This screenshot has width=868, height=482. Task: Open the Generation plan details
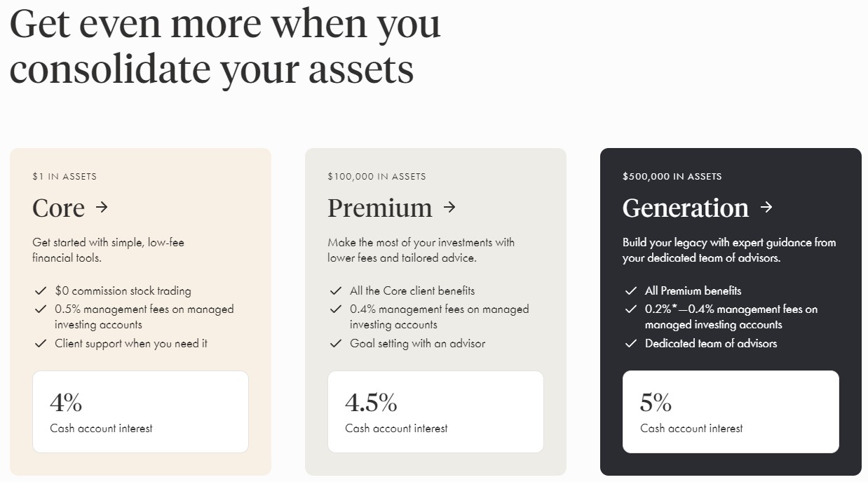coord(685,208)
